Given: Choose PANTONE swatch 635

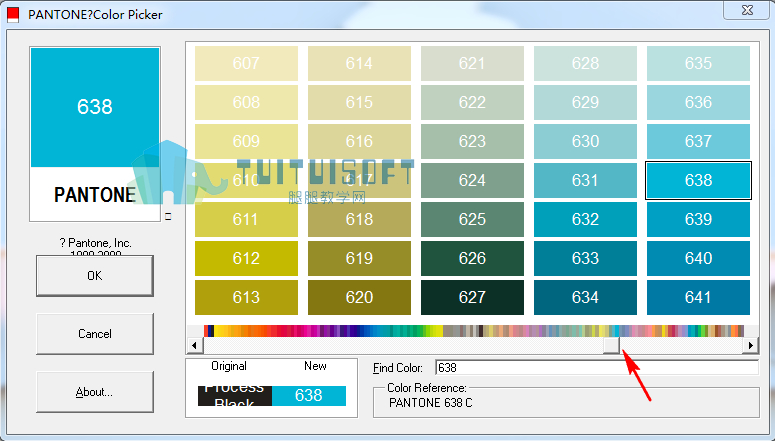Looking at the screenshot, I should tap(698, 63).
